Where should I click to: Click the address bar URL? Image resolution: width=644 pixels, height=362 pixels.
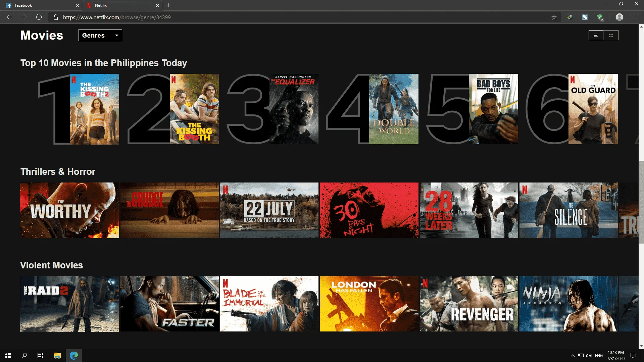point(117,17)
